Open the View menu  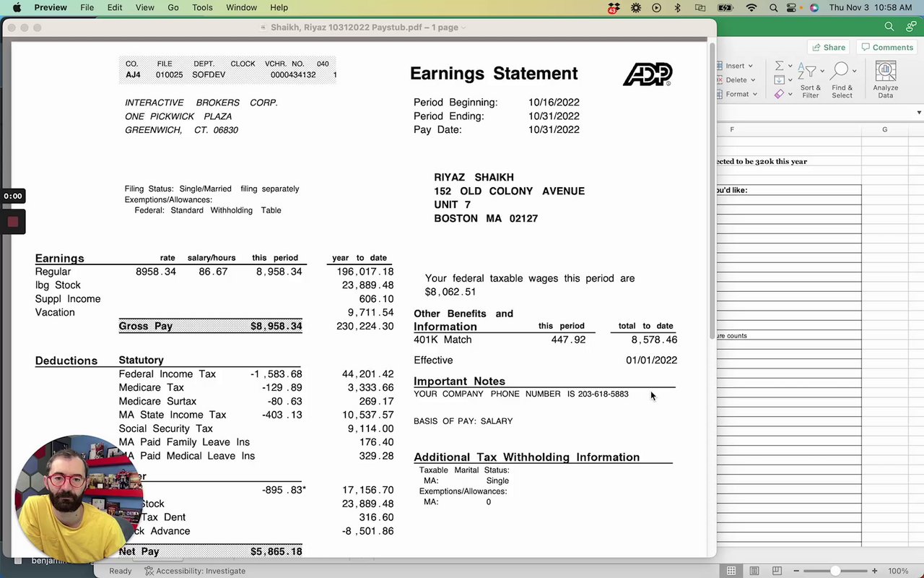pos(145,7)
